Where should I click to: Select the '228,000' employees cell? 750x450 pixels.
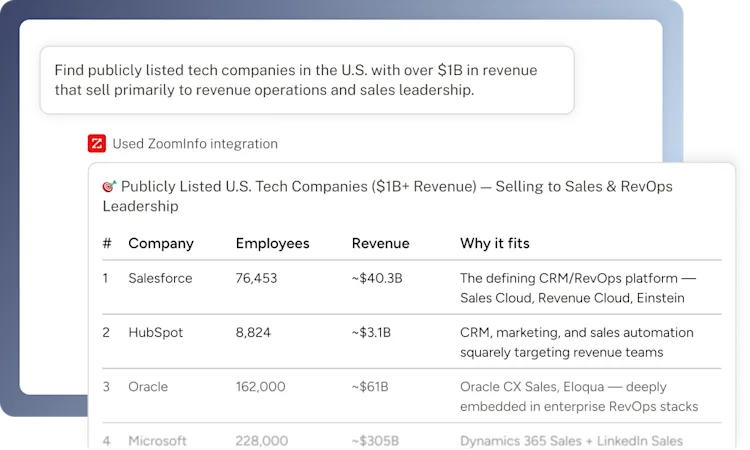[262, 440]
